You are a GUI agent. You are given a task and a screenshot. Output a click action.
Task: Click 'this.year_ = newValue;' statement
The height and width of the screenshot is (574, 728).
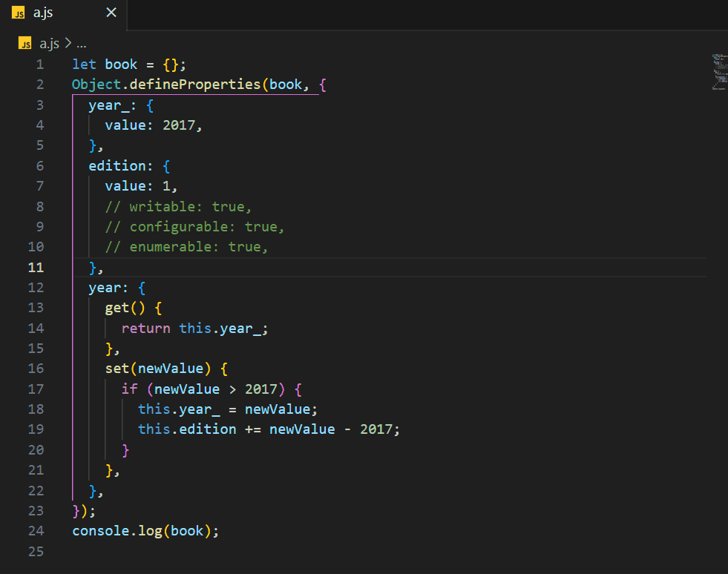point(228,409)
